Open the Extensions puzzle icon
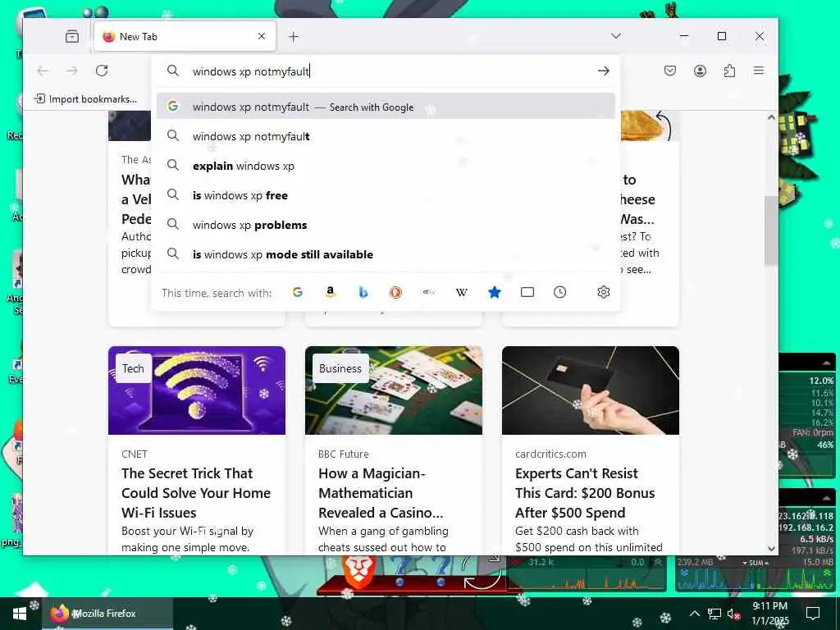Screen dimensions: 840x630 tap(729, 71)
